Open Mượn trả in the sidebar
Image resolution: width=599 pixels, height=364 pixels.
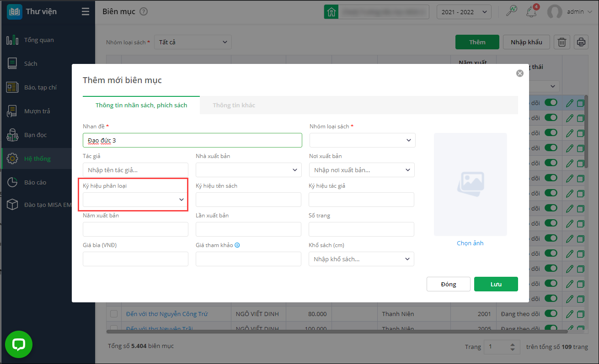[x=37, y=111]
